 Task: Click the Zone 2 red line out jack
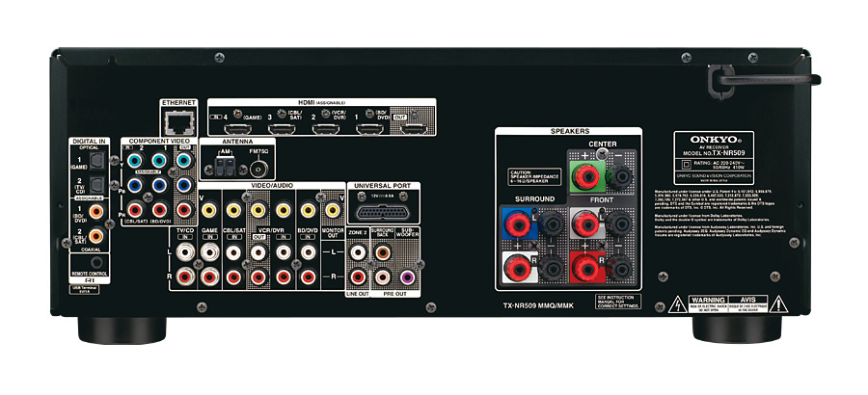358,276
